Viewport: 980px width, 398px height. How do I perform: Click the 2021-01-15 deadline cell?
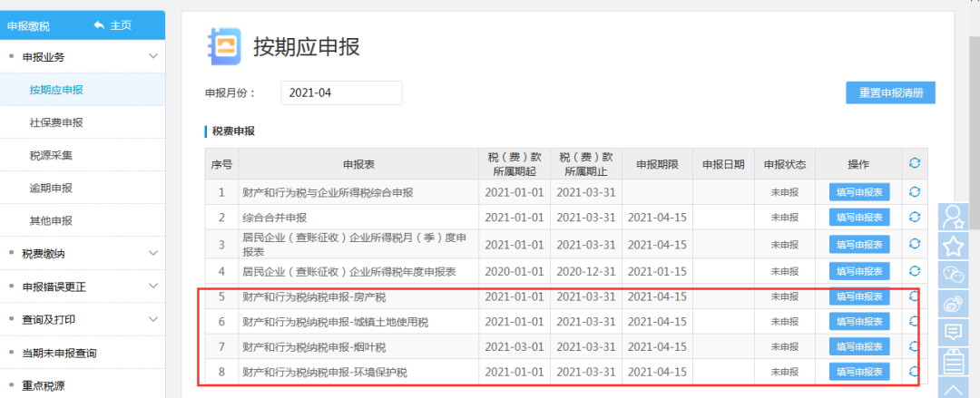(x=658, y=271)
